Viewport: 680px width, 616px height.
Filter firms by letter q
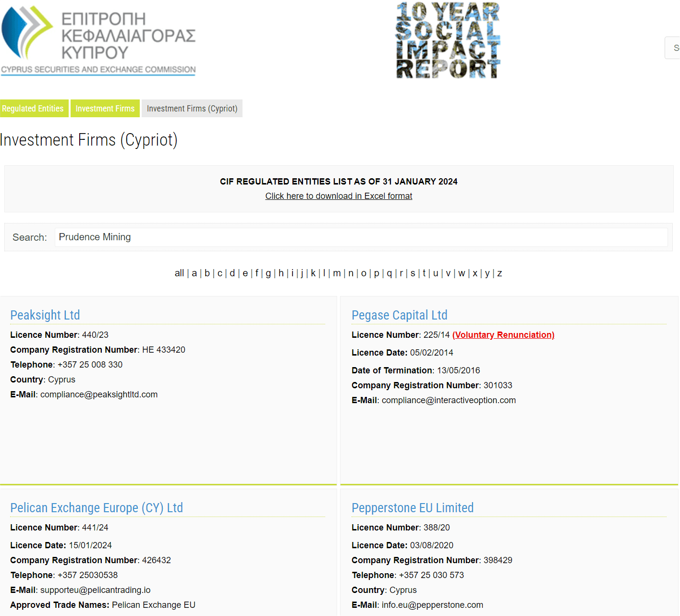coord(389,273)
